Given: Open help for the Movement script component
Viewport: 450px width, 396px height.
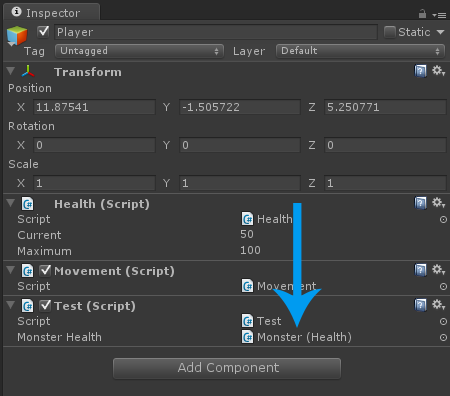Looking at the screenshot, I should click(x=420, y=270).
